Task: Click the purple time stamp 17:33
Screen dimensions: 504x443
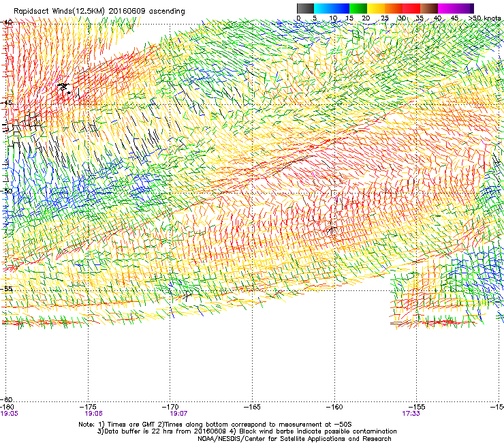Action: coord(411,414)
